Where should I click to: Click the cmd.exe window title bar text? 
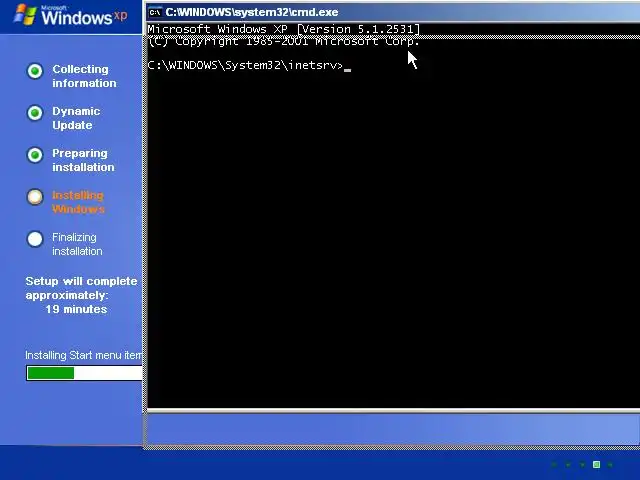click(x=252, y=12)
